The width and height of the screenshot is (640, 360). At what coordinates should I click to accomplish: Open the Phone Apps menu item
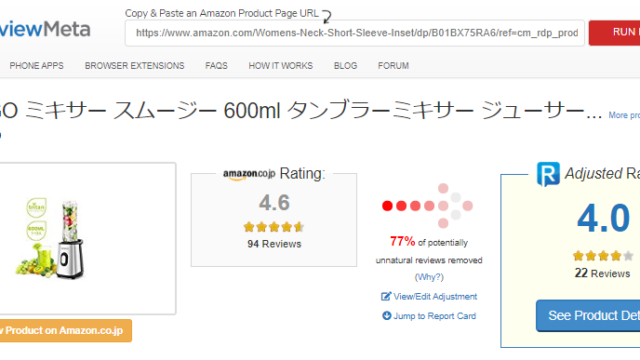pos(37,66)
